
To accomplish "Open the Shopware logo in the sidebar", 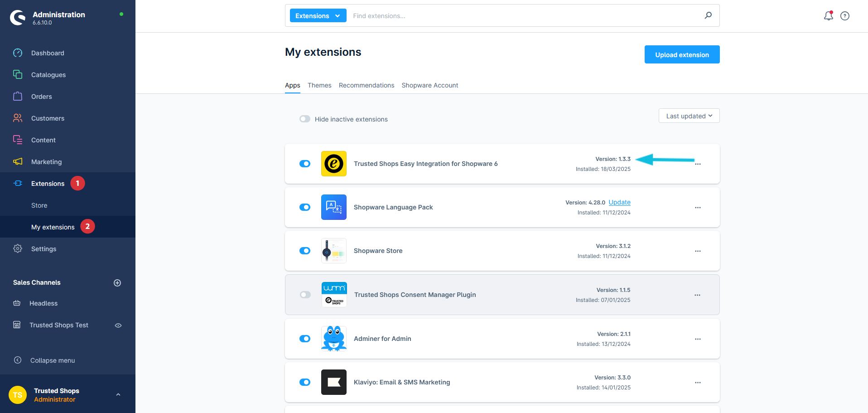I will click(x=17, y=17).
